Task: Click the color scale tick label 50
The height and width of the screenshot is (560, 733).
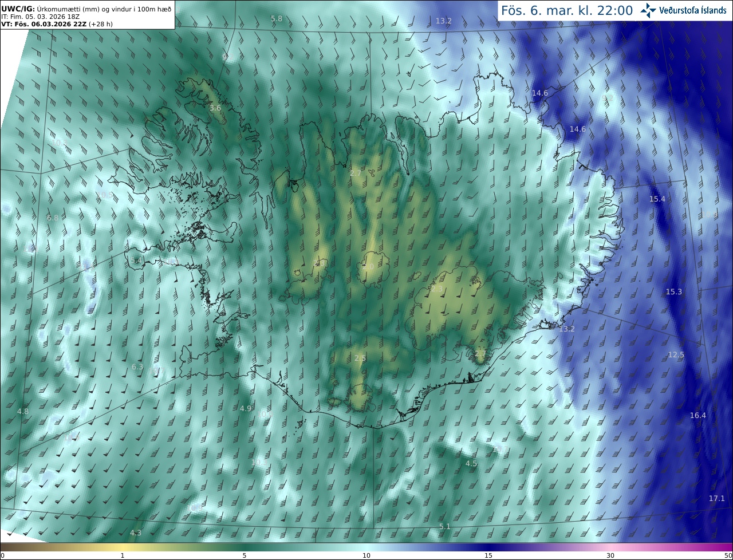Action: [x=728, y=555]
